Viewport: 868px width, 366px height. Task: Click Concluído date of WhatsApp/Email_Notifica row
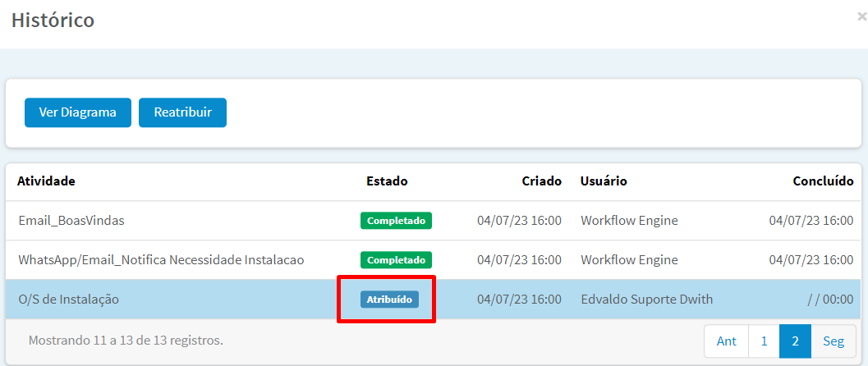click(x=811, y=260)
